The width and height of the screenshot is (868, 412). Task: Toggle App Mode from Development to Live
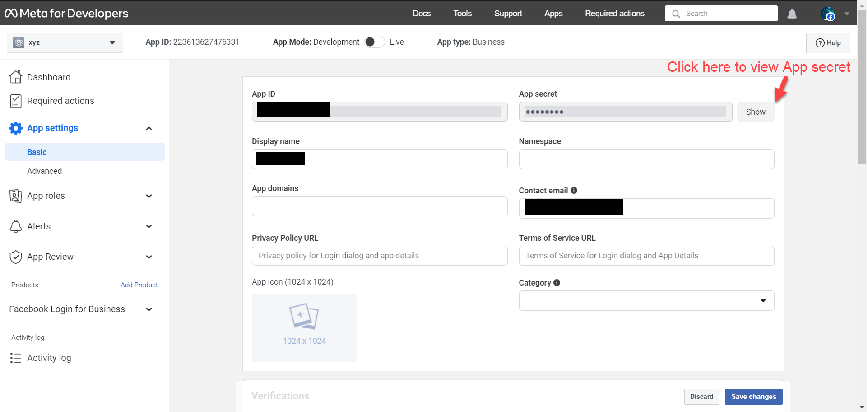[x=374, y=42]
